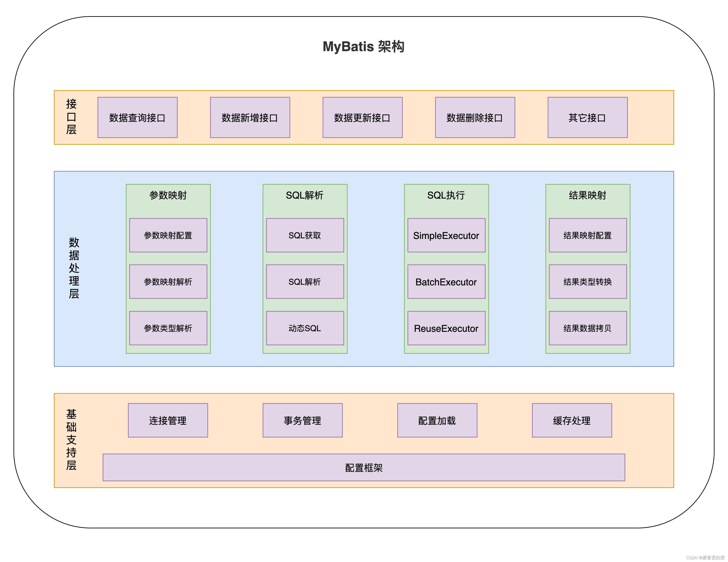Select the 参数映射配置 block
This screenshot has height=562, width=728.
point(168,235)
